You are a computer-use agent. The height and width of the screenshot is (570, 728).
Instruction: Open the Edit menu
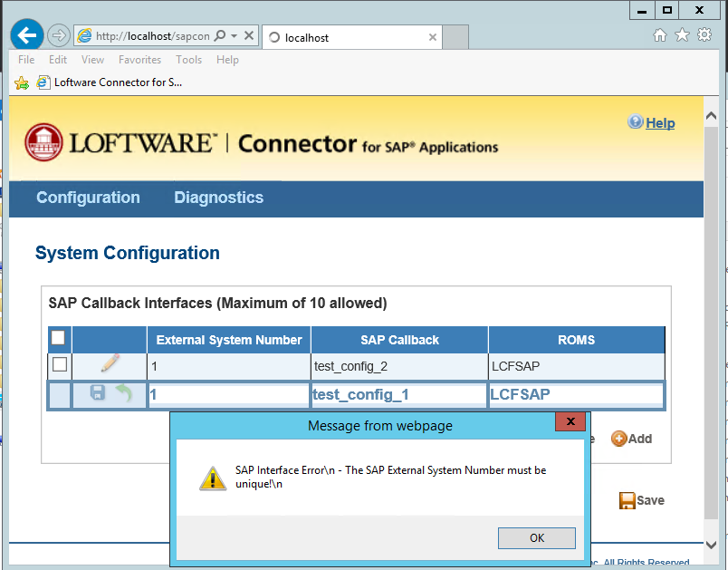click(58, 60)
